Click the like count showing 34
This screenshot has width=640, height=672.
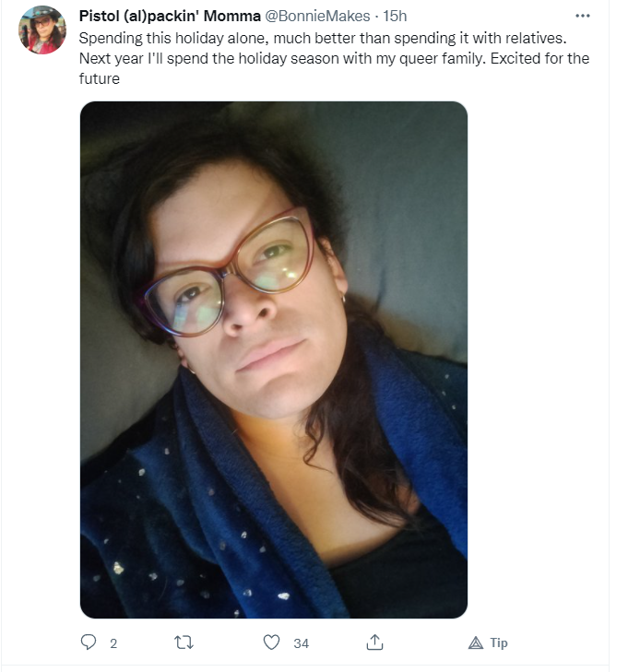click(x=301, y=643)
